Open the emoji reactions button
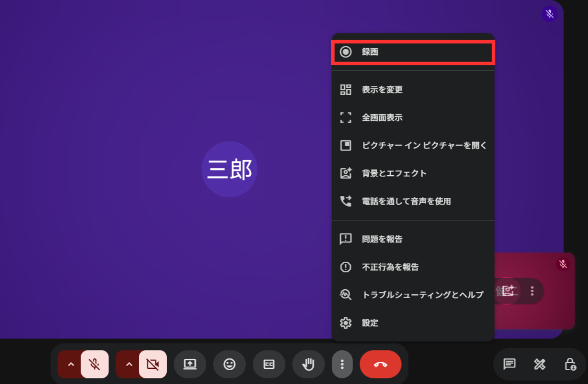 [x=229, y=364]
